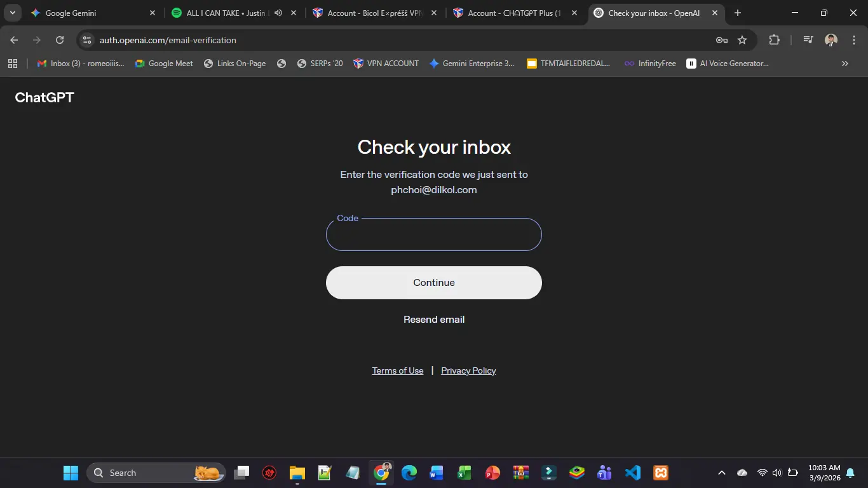Open the apps grid in bookmarks bar

pos(13,64)
